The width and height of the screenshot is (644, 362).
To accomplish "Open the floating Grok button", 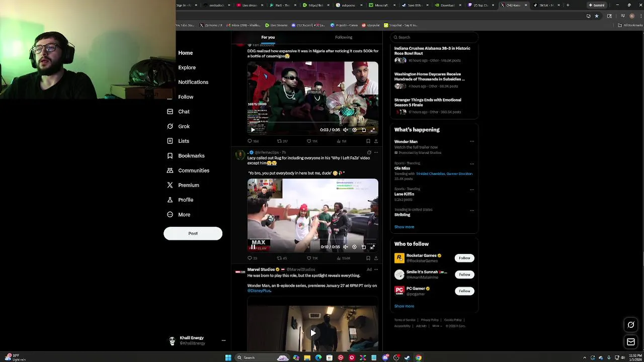I will (630, 325).
